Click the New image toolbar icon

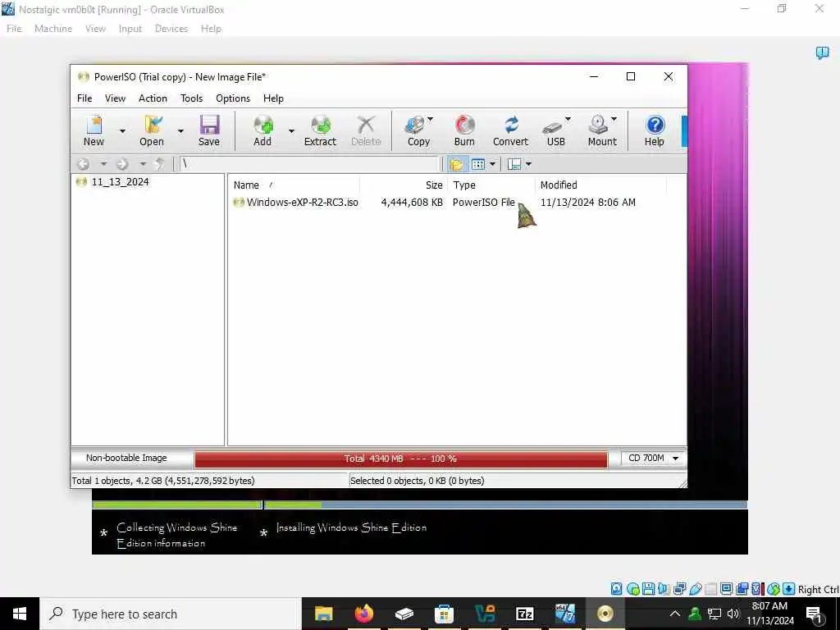click(x=94, y=125)
